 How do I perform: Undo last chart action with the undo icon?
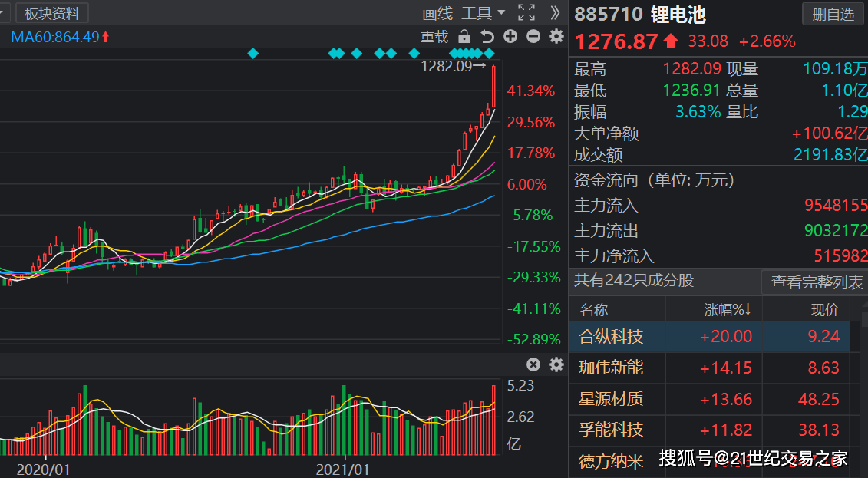tap(486, 35)
